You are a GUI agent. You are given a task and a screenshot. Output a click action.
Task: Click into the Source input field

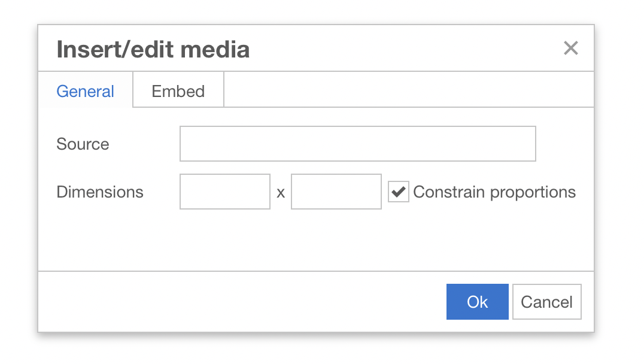[x=357, y=144]
